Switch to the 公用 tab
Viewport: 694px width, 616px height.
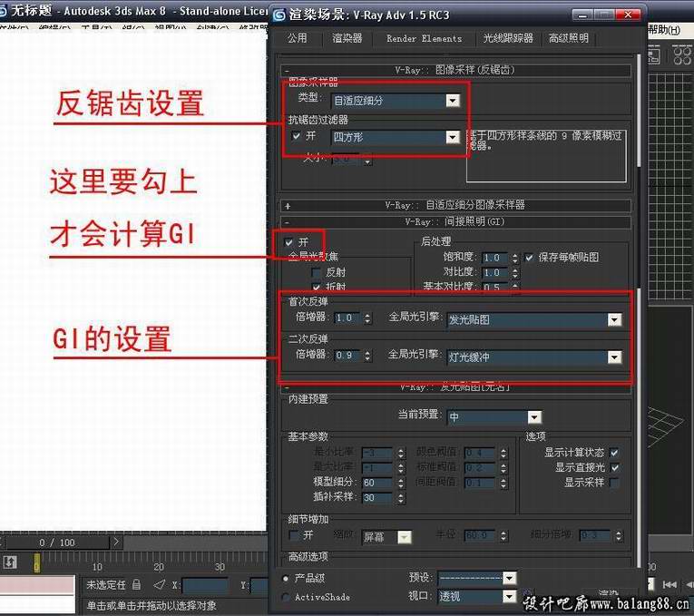click(297, 38)
